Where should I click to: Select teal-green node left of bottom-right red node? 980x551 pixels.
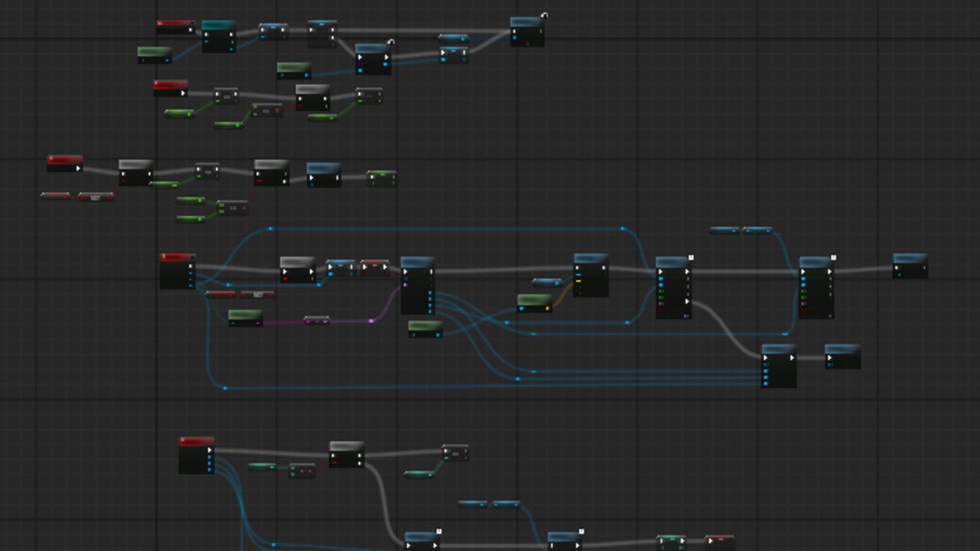tap(671, 542)
